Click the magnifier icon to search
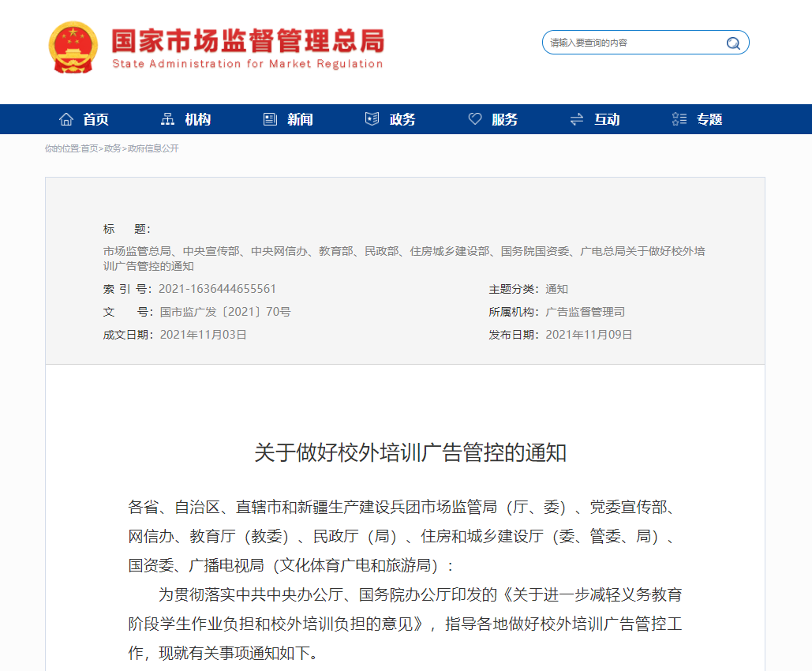812x671 pixels. 732,43
